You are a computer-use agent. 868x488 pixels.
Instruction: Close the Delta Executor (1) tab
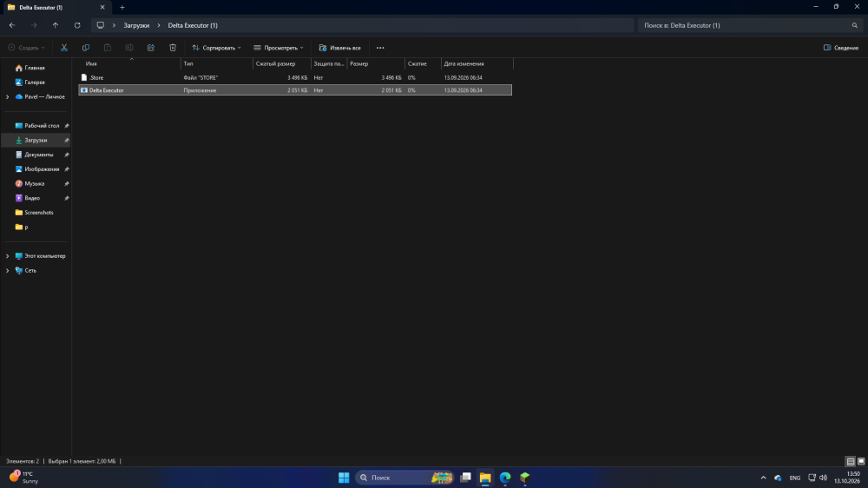[102, 7]
